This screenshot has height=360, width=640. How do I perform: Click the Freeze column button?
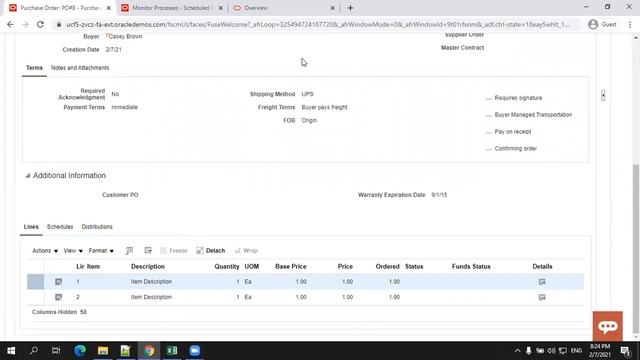(x=174, y=251)
